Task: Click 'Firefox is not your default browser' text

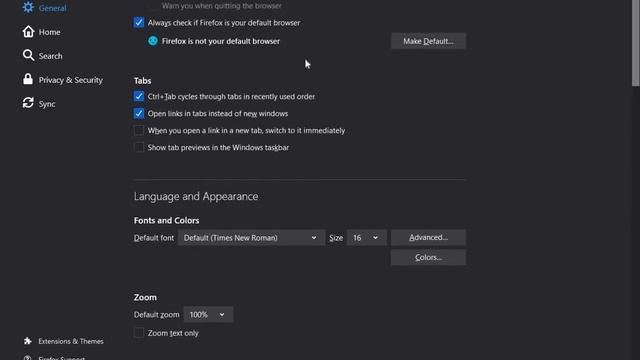Action: pos(221,41)
